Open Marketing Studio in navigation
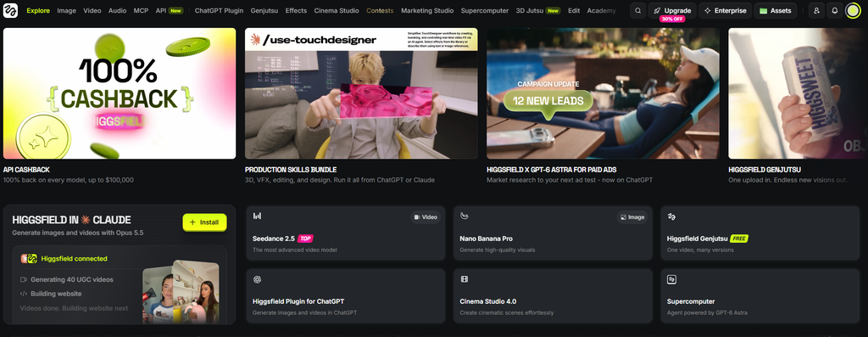This screenshot has width=868, height=337. pyautogui.click(x=427, y=10)
